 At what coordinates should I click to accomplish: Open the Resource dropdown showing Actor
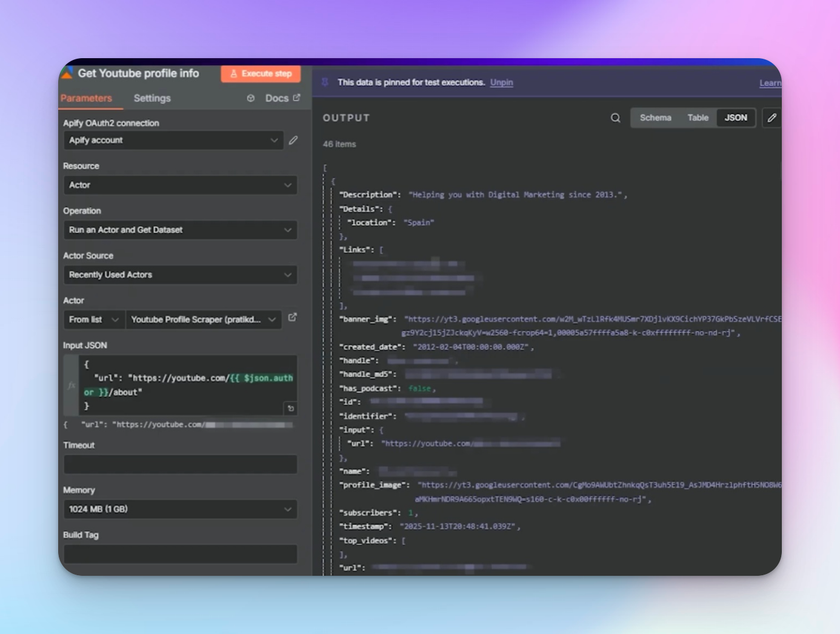(x=180, y=185)
